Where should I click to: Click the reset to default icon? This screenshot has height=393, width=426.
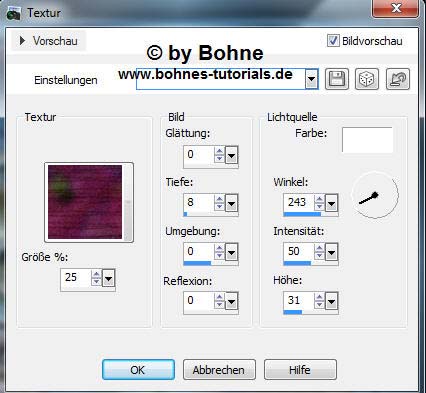(398, 79)
